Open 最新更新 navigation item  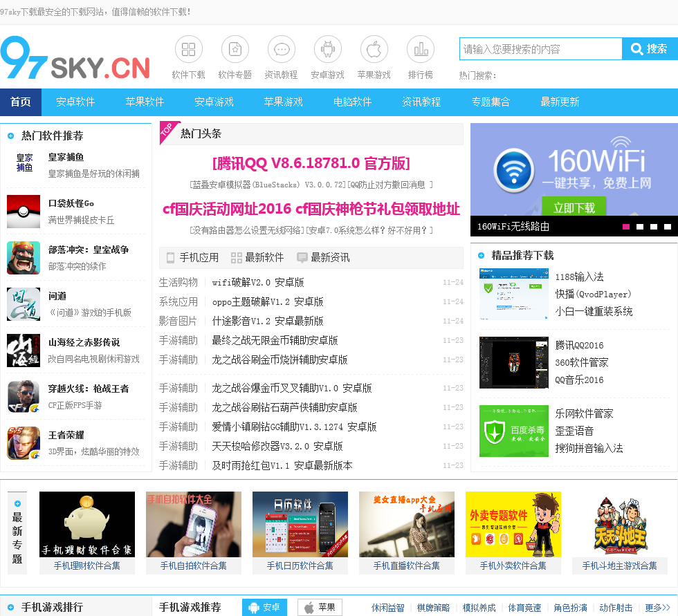(x=560, y=102)
